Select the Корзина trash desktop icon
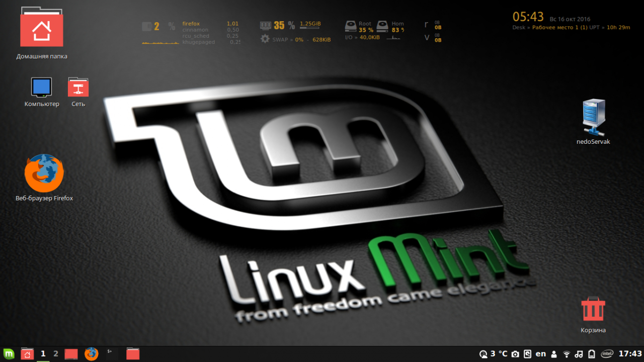 pos(593,315)
